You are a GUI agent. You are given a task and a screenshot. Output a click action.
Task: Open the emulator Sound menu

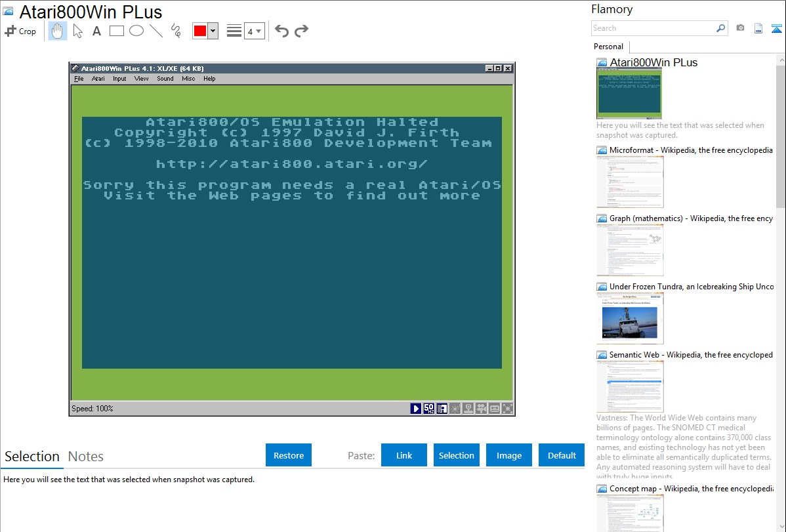coord(165,79)
